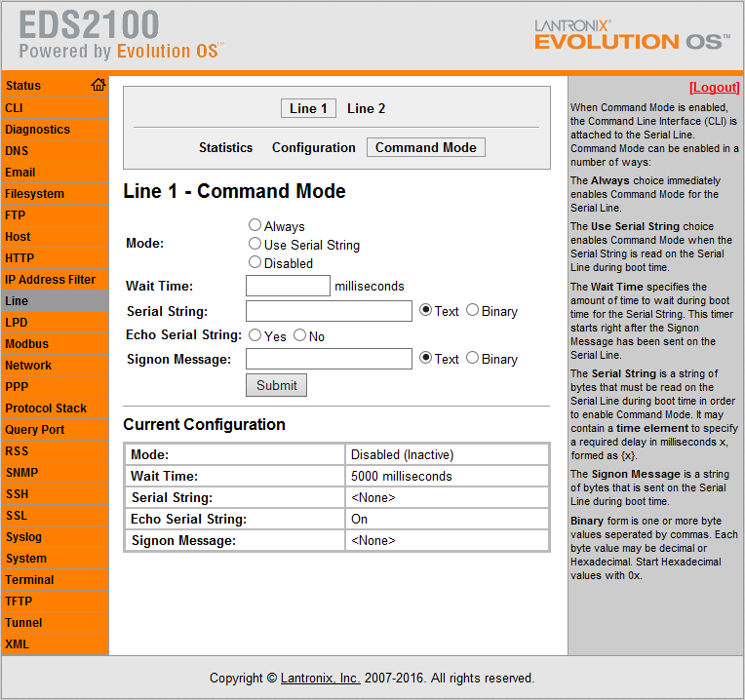The image size is (745, 700).
Task: Open SSH in the sidebar
Action: click(56, 494)
